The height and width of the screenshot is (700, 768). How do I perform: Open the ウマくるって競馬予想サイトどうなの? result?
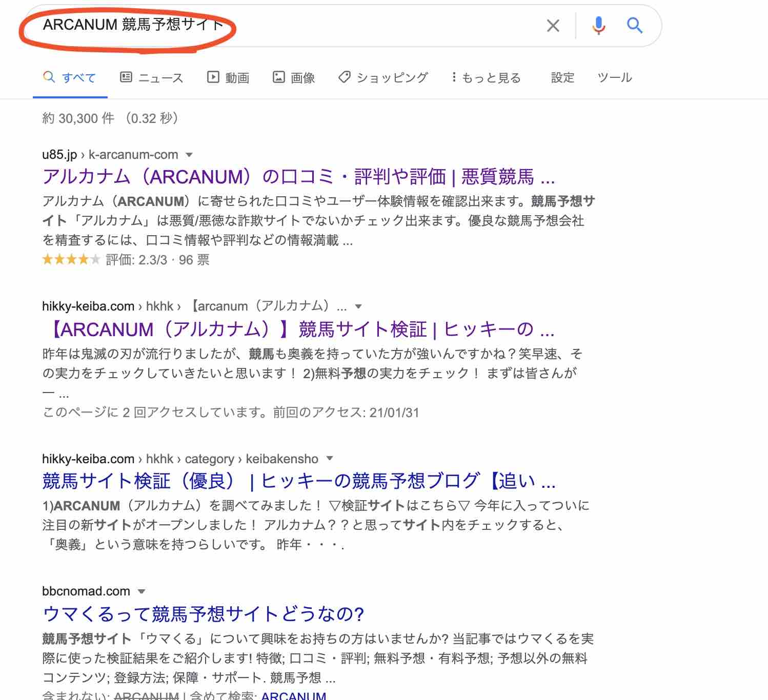pos(203,614)
